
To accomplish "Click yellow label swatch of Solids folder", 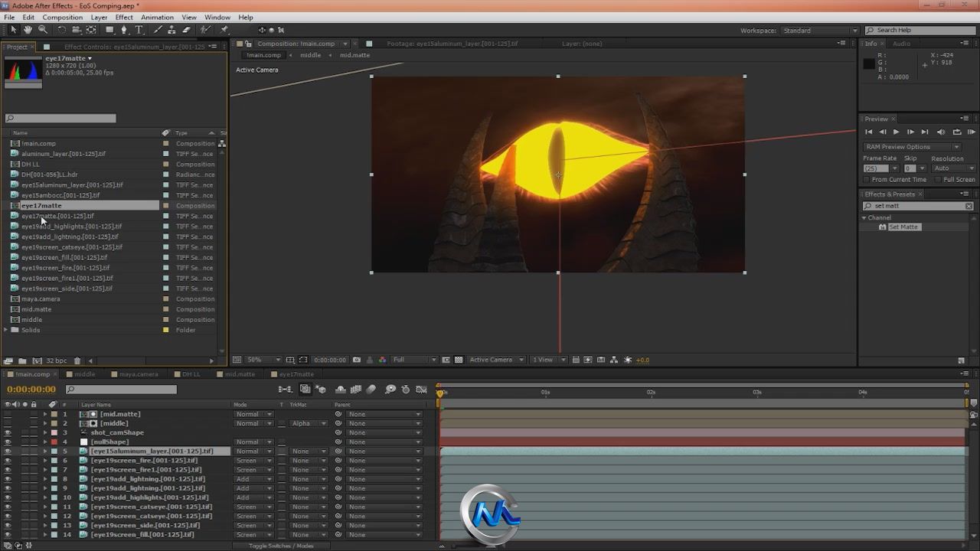I will coord(166,330).
